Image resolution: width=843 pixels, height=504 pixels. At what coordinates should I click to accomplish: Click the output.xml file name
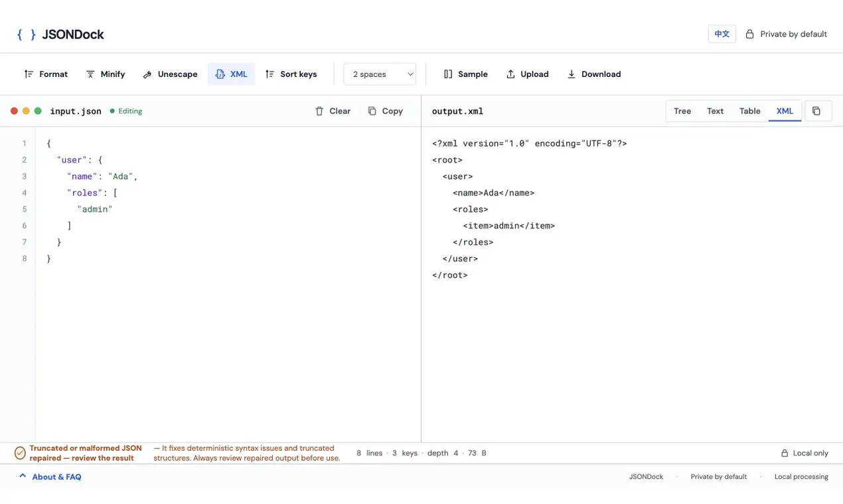pos(457,111)
